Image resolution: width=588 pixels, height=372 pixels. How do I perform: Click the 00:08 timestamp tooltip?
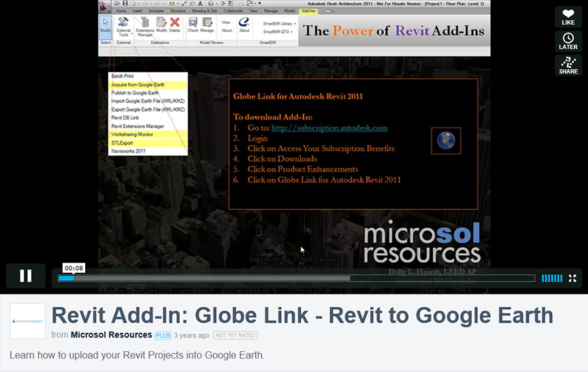click(x=74, y=268)
